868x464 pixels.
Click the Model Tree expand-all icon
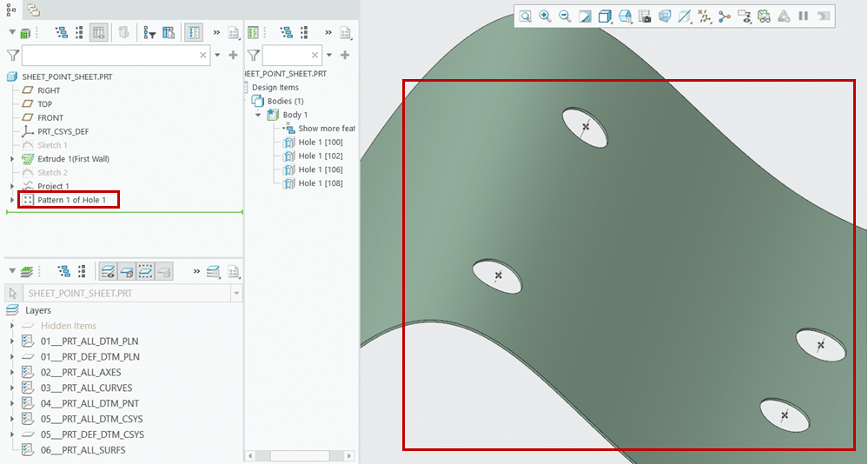click(x=62, y=33)
